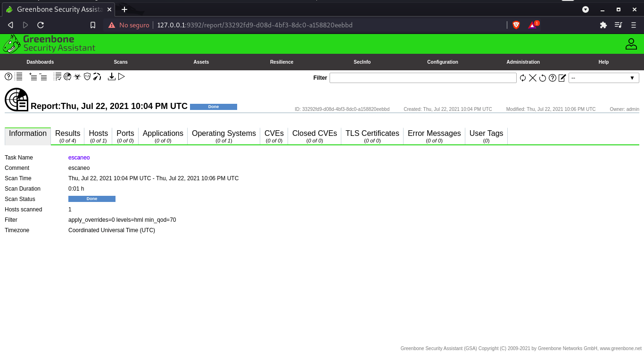Click the Done scan status bar
Image resolution: width=644 pixels, height=352 pixels.
click(x=92, y=199)
